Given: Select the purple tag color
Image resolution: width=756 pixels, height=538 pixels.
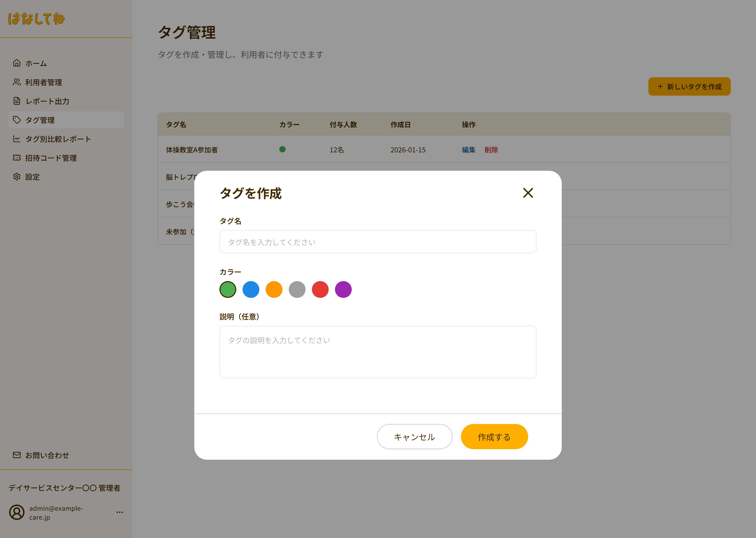Looking at the screenshot, I should tap(343, 289).
